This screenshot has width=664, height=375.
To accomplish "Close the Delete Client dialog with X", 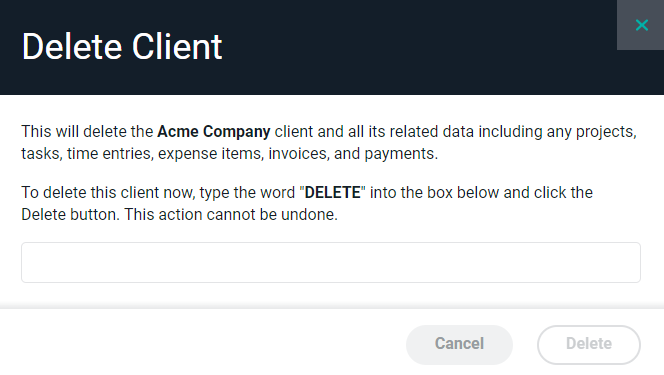I will 642,25.
